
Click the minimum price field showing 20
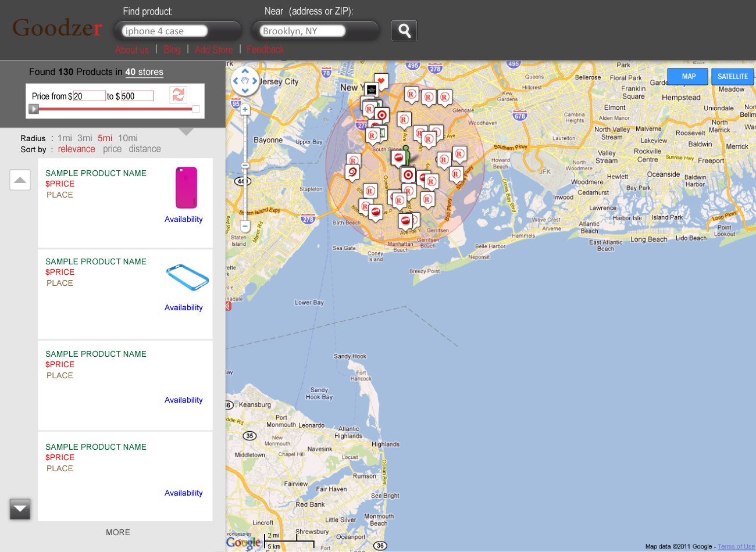89,96
